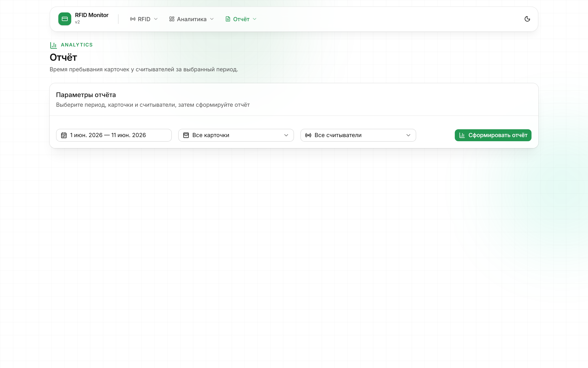Open the date range picker field

(x=114, y=135)
